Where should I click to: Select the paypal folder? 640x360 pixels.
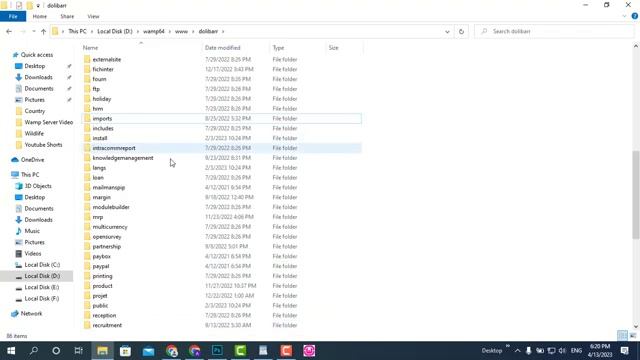(100, 266)
